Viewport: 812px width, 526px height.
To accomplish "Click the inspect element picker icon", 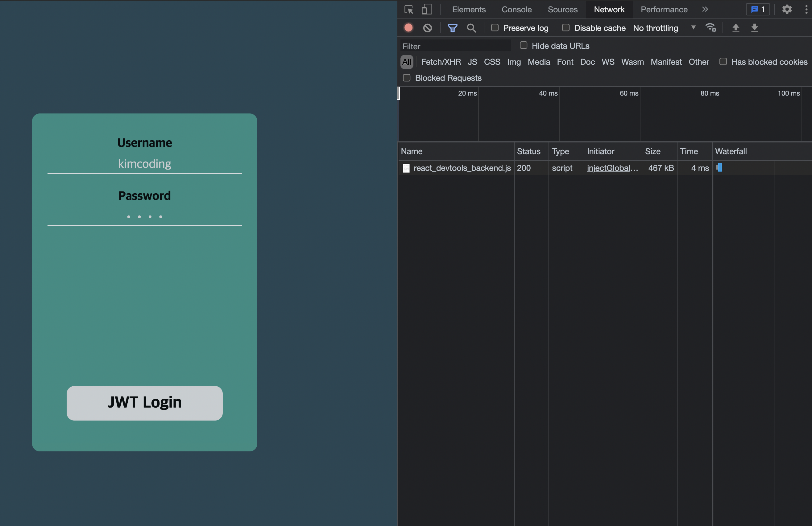I will [x=409, y=9].
